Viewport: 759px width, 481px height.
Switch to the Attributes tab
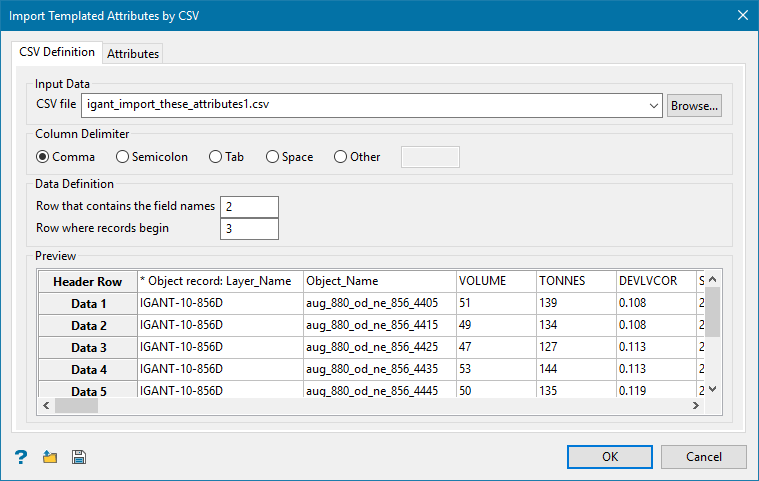(133, 53)
